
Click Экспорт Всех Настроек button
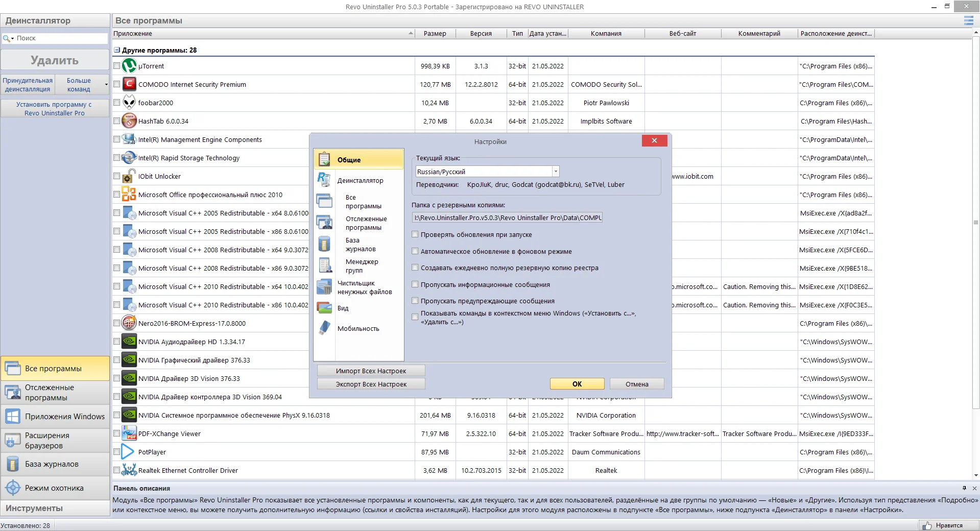[x=371, y=384]
